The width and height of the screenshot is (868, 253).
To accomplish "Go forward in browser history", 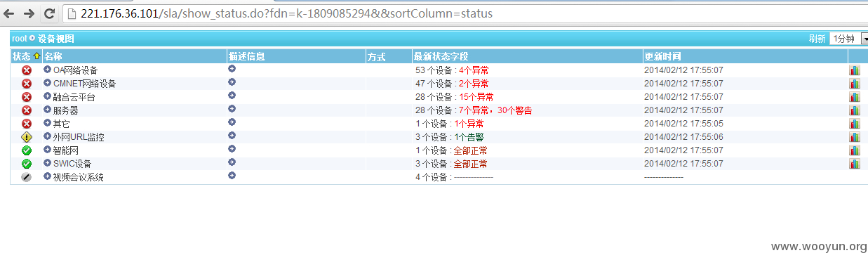I will [x=29, y=13].
